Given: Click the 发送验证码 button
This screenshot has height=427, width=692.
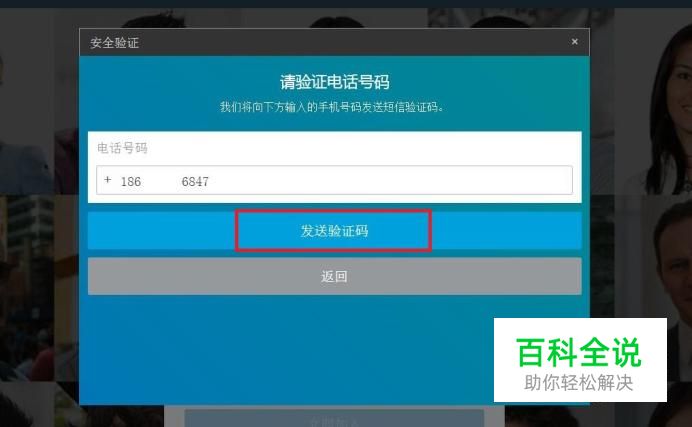Looking at the screenshot, I should coord(334,231).
